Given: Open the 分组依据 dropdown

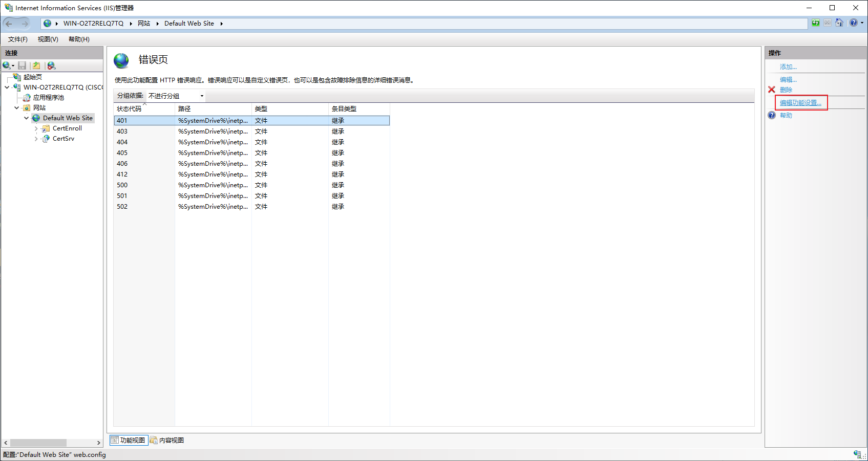Looking at the screenshot, I should (x=176, y=96).
